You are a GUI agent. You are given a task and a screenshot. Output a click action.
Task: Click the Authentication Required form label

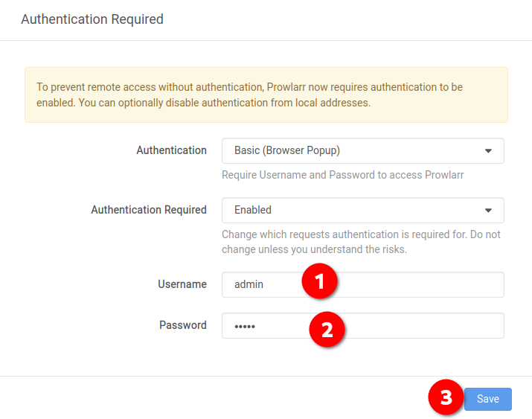(149, 210)
